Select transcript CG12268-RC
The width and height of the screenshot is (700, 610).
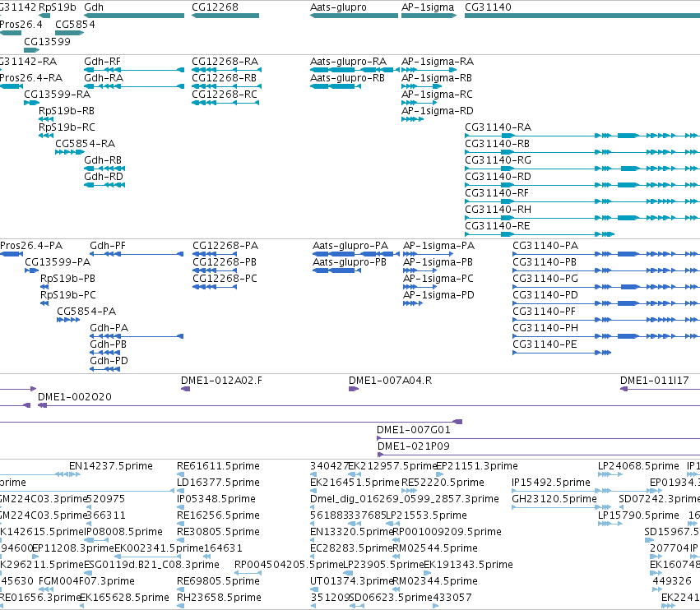225,95
